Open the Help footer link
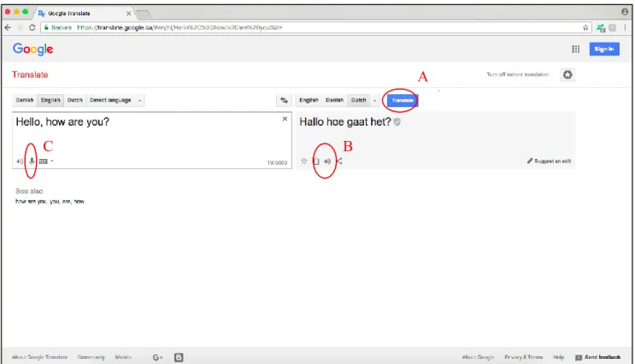Viewport: 635px width, 364px height. pos(558,357)
